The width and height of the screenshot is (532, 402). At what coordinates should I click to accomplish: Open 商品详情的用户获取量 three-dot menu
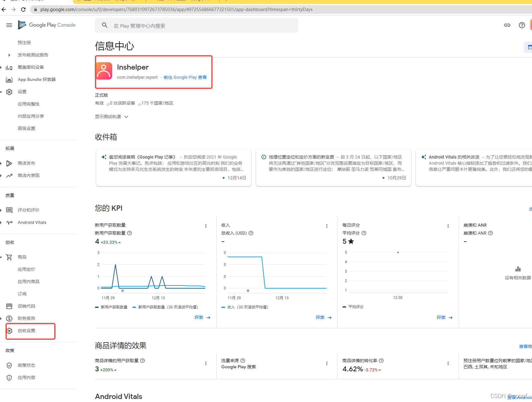coord(206,363)
